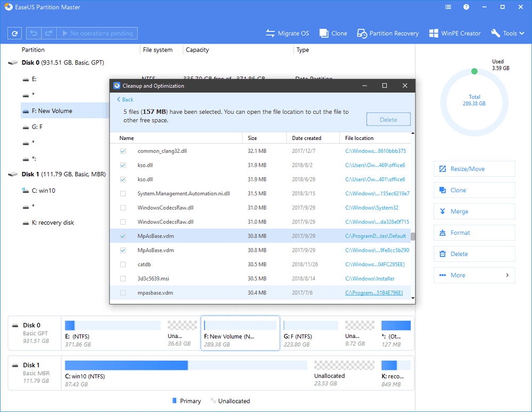Click E: (NTFS) 371.86 GB disk map block
This screenshot has width=532, height=412.
[113, 334]
